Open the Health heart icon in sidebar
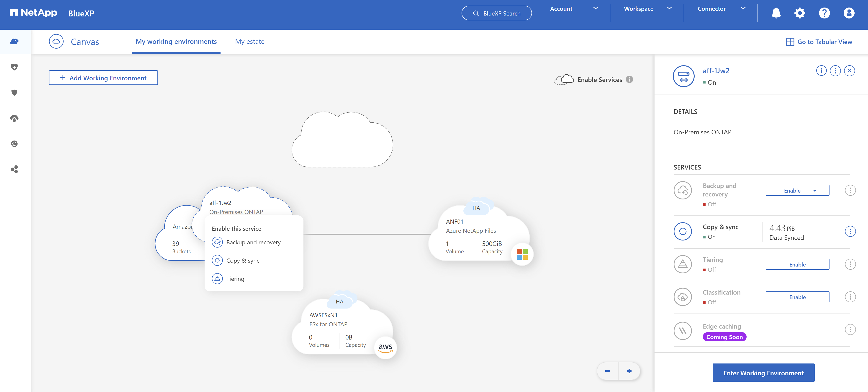Viewport: 868px width, 392px height. 15,67
